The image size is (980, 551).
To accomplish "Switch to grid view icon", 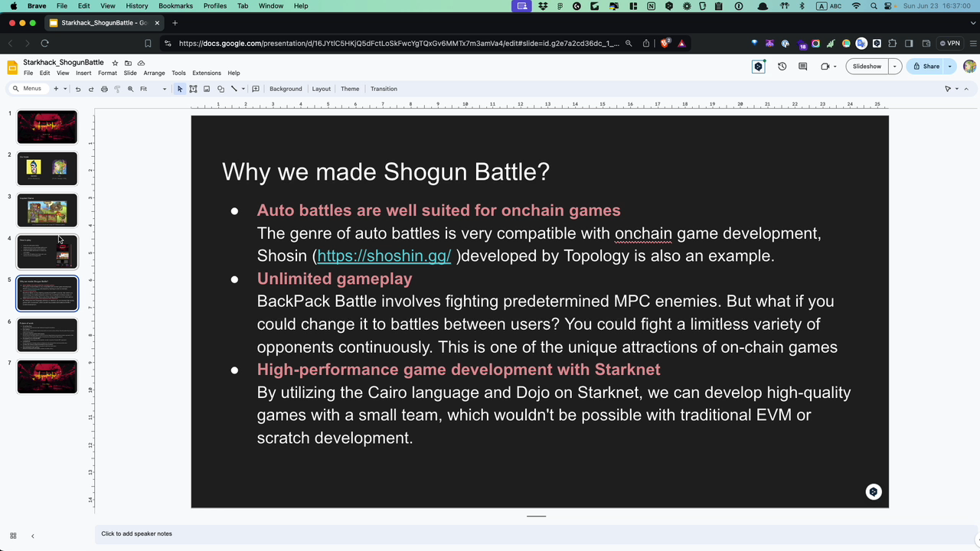I will coord(13,536).
